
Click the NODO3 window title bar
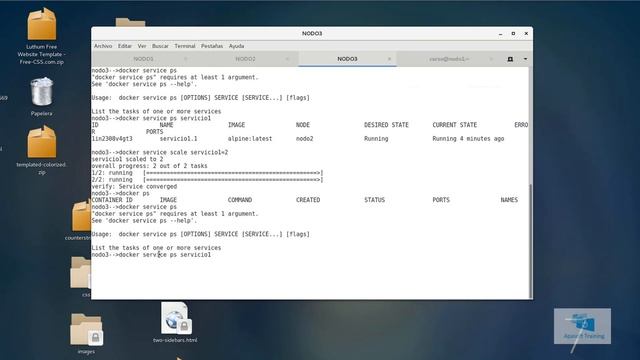[312, 34]
